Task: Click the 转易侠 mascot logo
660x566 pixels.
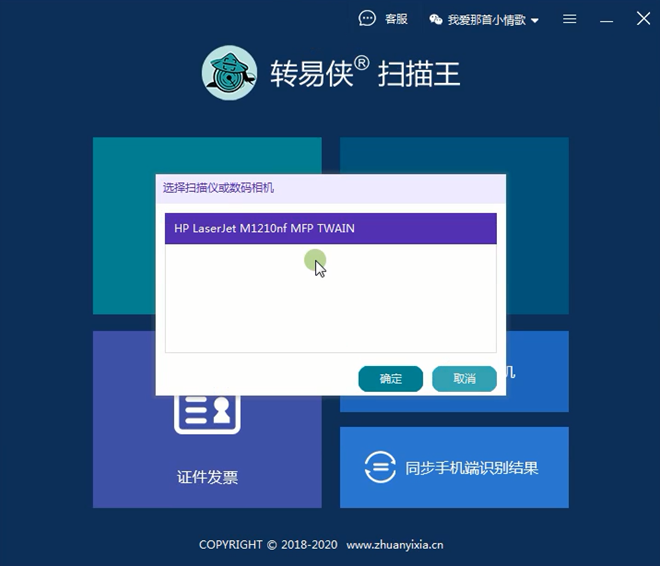Action: click(x=229, y=73)
